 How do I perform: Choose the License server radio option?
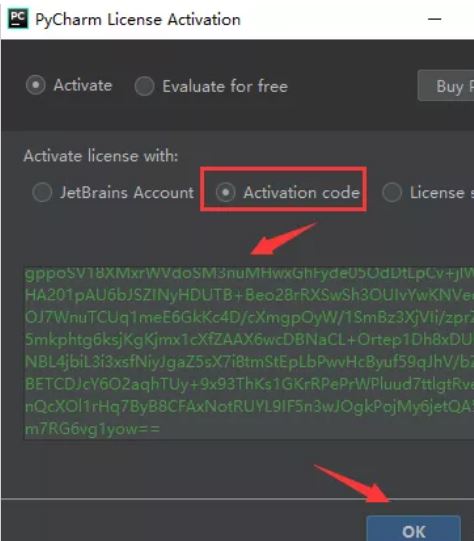[x=392, y=192]
